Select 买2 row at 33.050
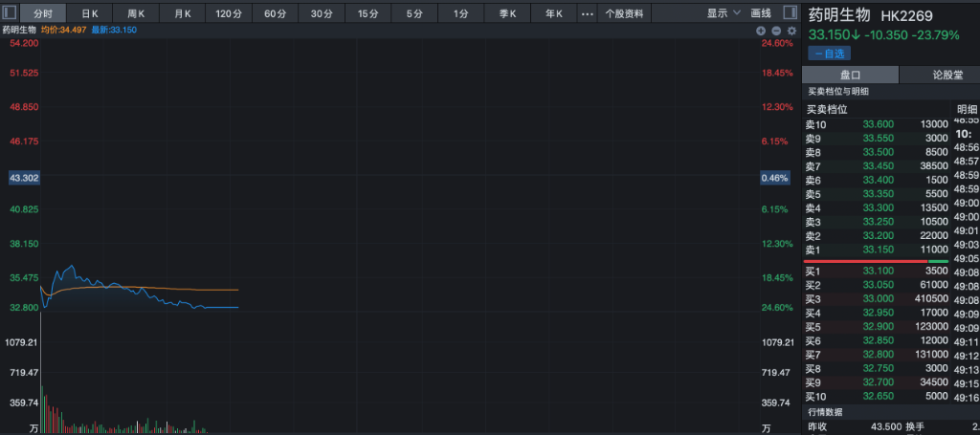The width and height of the screenshot is (980, 435). 877,285
